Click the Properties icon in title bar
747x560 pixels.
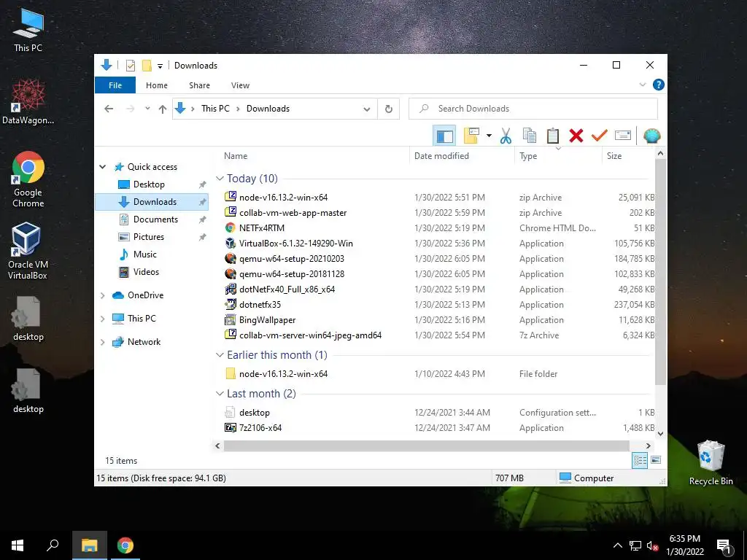(130, 65)
